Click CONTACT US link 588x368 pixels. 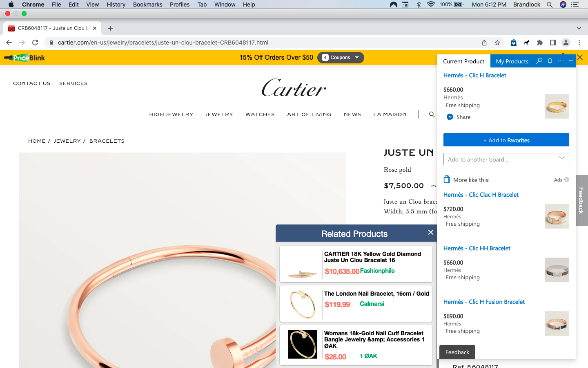coord(31,83)
